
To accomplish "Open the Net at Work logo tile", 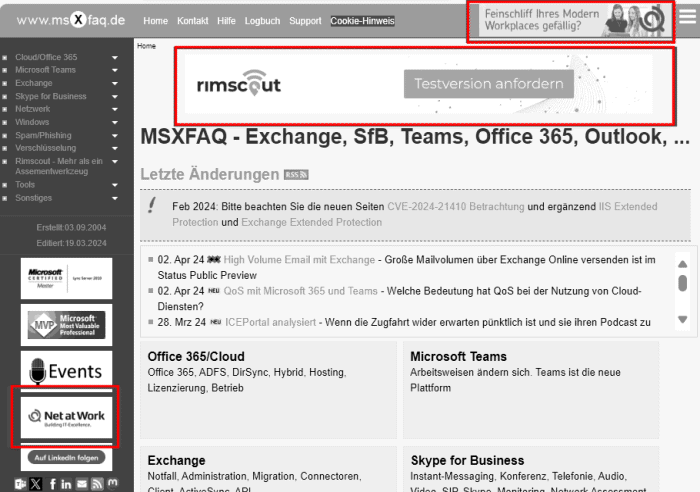I will 67,417.
